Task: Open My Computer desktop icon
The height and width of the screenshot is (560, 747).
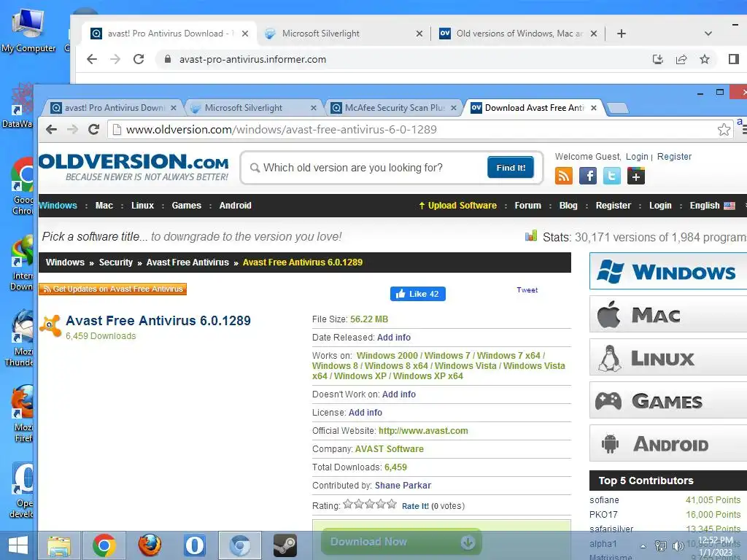Action: [28, 29]
